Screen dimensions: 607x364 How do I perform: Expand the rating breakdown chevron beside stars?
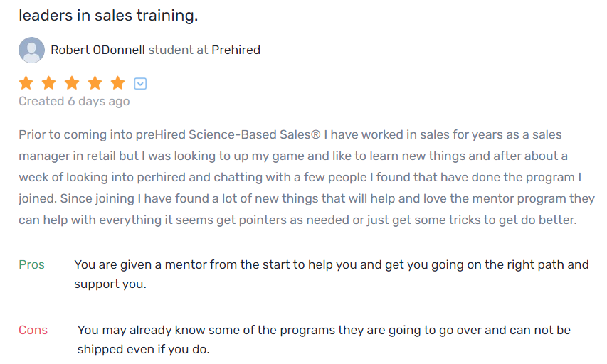(x=141, y=84)
